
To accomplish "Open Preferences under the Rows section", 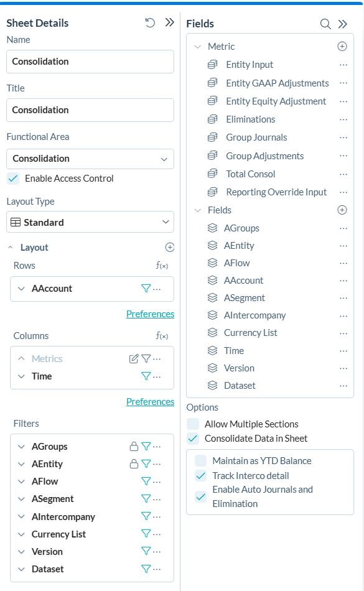I will pos(150,314).
